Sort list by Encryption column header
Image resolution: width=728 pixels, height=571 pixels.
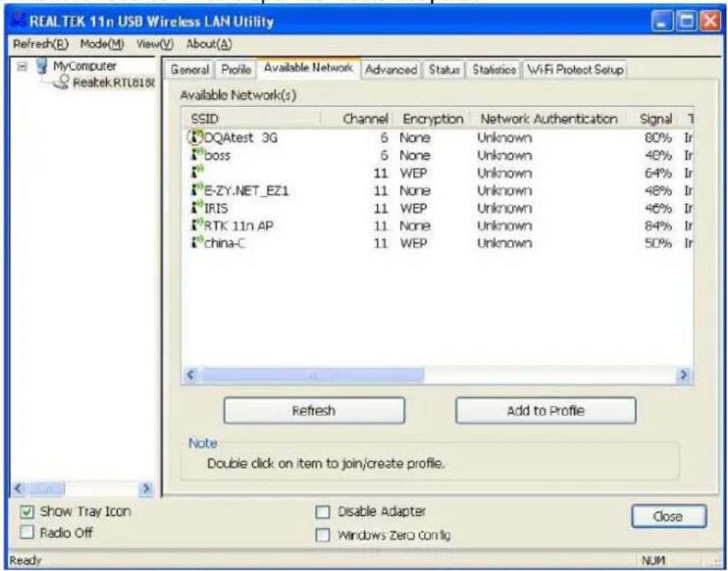[x=432, y=119]
